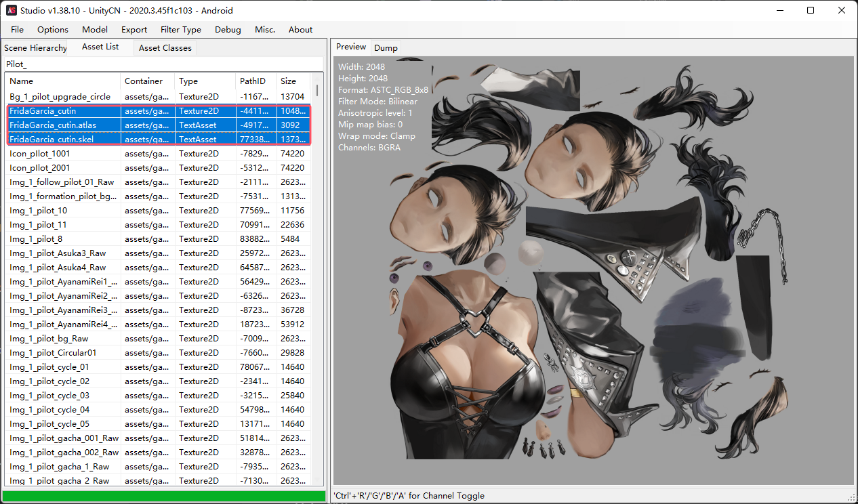Open the Filter Type menu

point(181,29)
